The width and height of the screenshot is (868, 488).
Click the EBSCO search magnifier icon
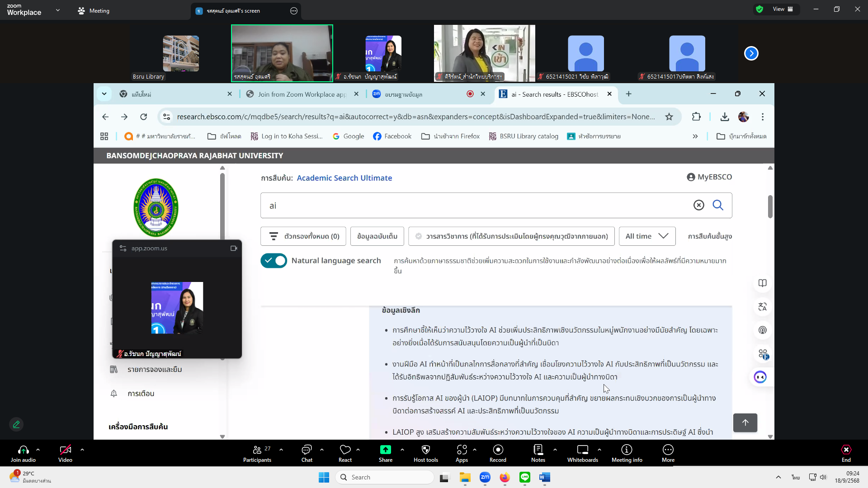(x=717, y=205)
